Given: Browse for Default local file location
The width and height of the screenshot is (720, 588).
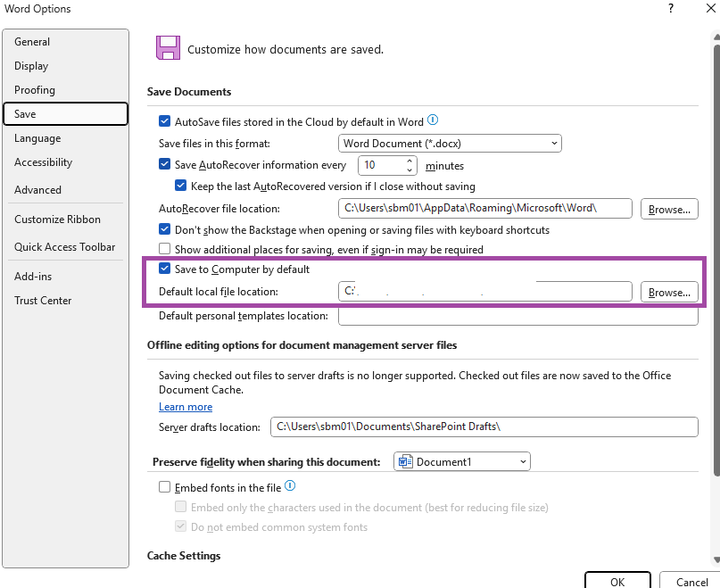Looking at the screenshot, I should click(x=669, y=292).
